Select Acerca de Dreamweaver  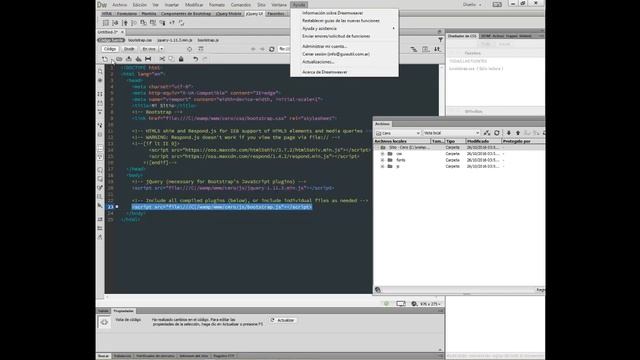[x=324, y=72]
